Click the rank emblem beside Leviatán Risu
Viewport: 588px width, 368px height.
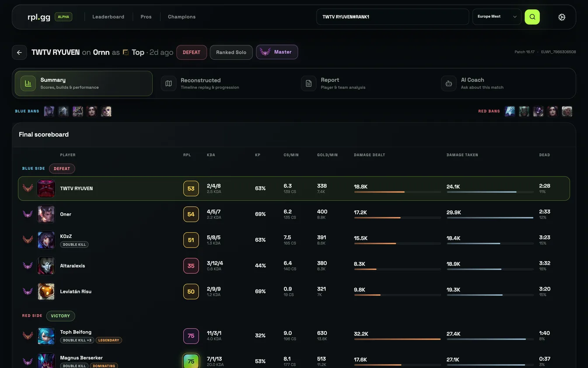point(28,291)
